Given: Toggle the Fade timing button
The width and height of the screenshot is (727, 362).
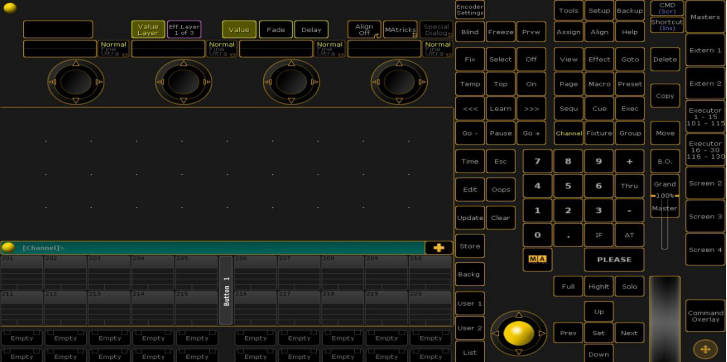Looking at the screenshot, I should tap(275, 29).
